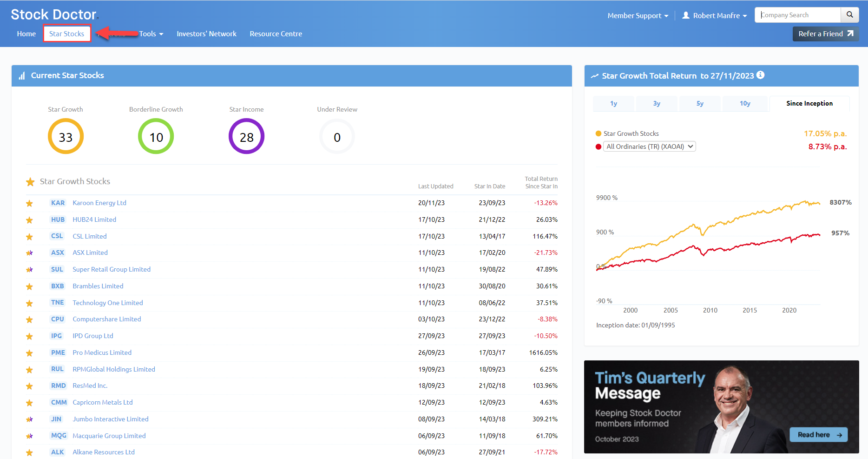The width and height of the screenshot is (868, 459).
Task: Switch chart to the 1y tab
Action: point(613,103)
